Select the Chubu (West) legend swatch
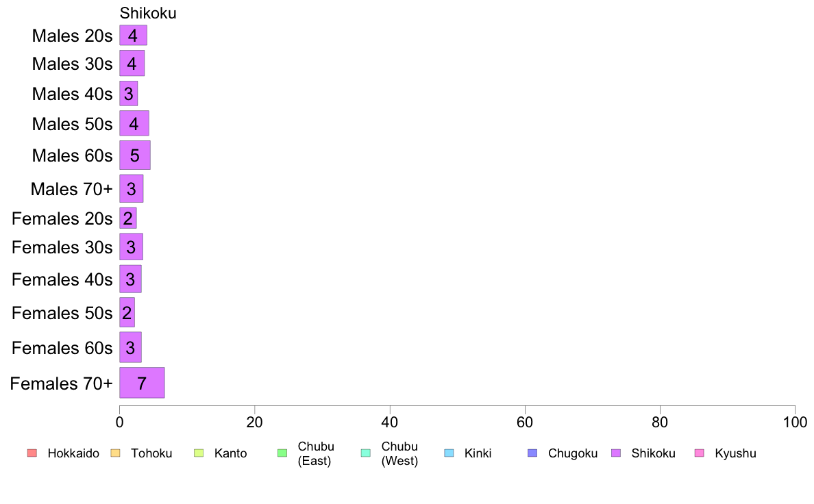Viewport: 814px width, 504px height. (365, 453)
